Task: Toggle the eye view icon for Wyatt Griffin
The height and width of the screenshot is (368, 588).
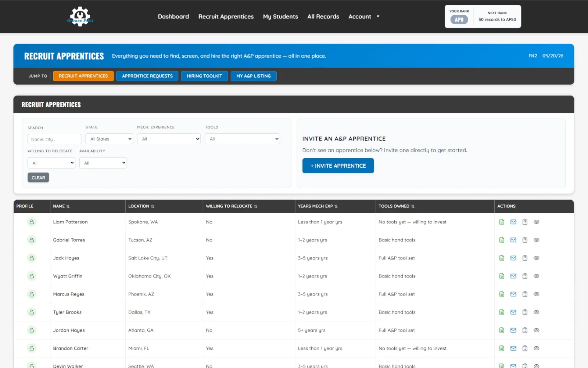Action: point(537,276)
